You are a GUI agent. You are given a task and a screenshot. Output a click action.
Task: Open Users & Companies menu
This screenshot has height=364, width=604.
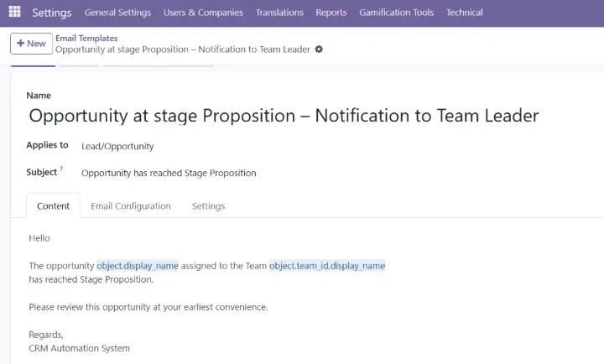pos(203,13)
